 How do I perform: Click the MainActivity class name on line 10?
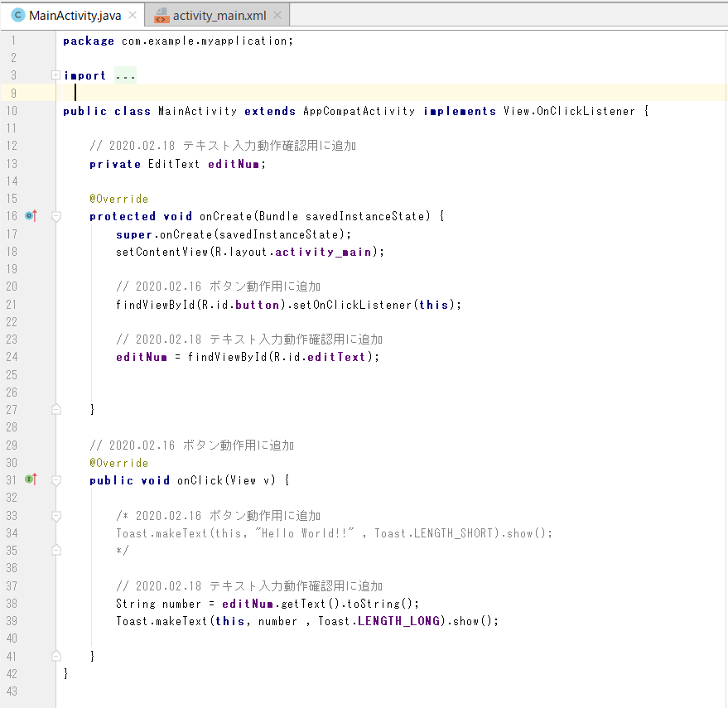point(197,112)
